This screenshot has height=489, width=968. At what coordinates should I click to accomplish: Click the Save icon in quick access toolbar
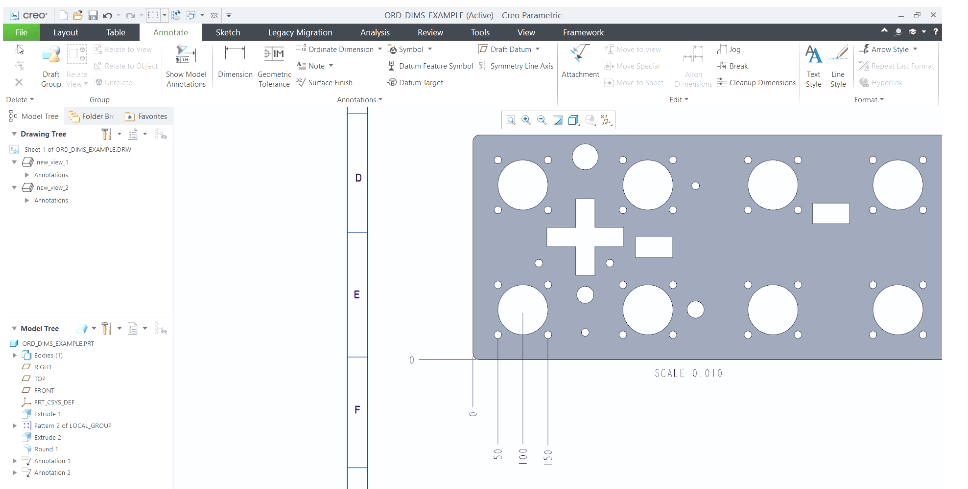pyautogui.click(x=93, y=16)
